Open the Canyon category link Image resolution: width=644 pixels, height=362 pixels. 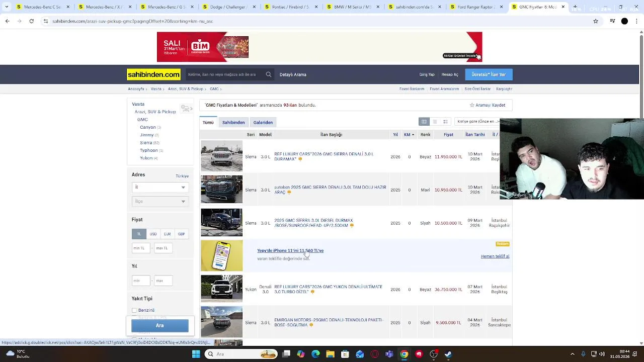coord(150,127)
